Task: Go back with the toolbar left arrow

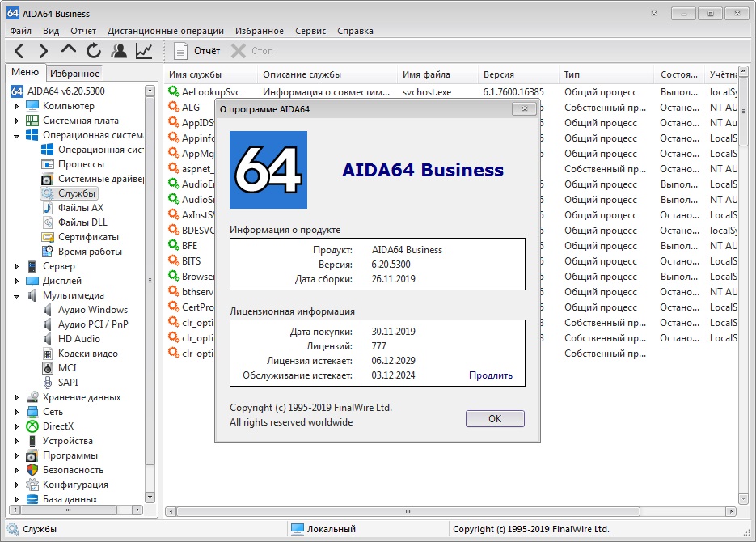Action: pos(19,51)
